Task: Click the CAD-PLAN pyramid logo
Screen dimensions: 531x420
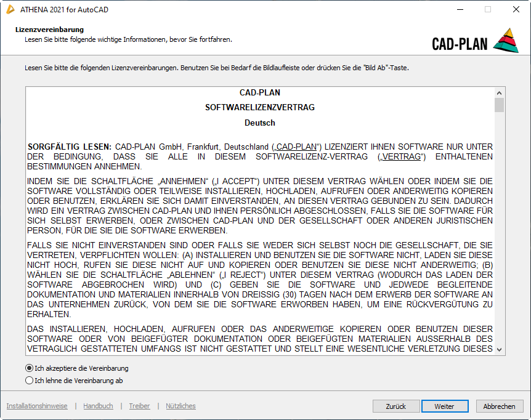Action: [x=505, y=41]
